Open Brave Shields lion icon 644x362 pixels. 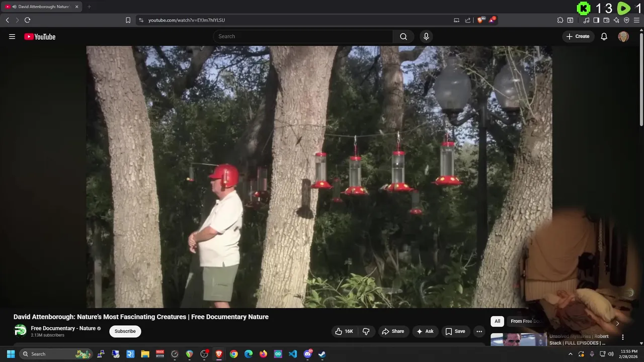click(x=480, y=20)
